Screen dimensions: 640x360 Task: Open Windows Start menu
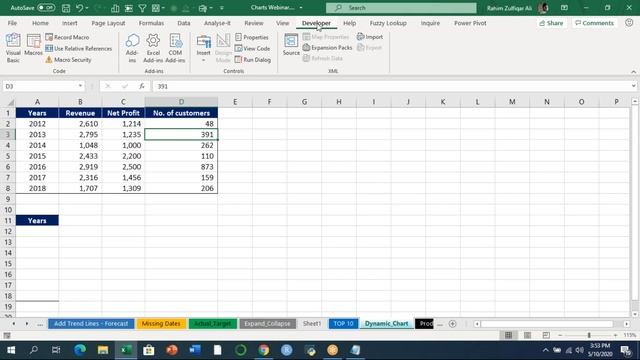[x=11, y=350]
